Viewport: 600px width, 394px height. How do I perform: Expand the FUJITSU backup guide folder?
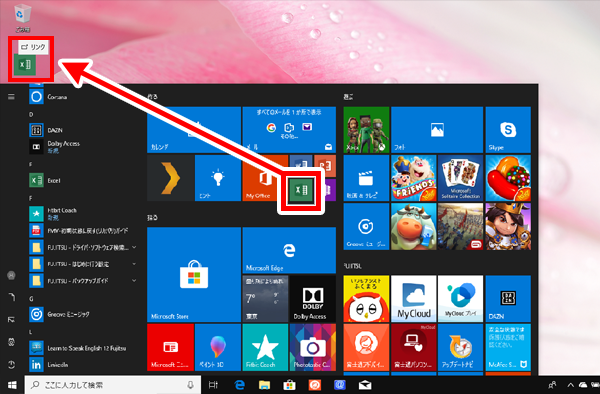[83, 280]
